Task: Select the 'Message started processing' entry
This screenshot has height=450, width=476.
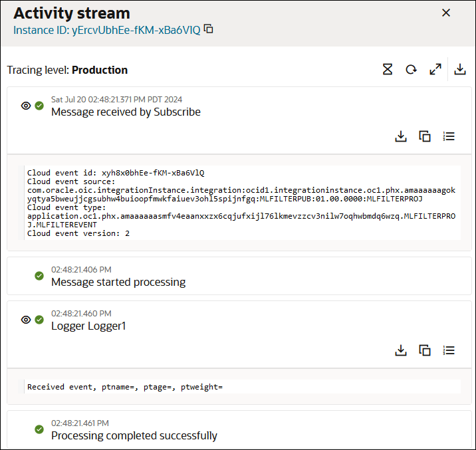Action: [x=118, y=282]
